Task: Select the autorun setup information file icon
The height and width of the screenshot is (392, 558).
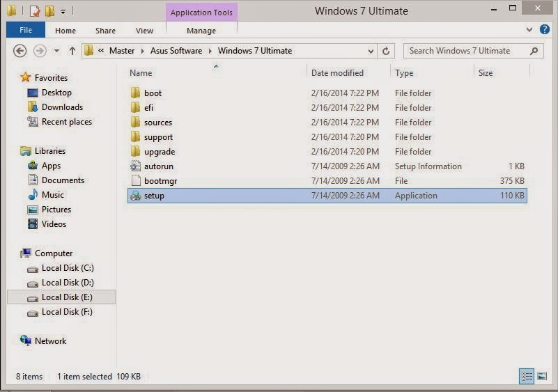Action: 135,166
